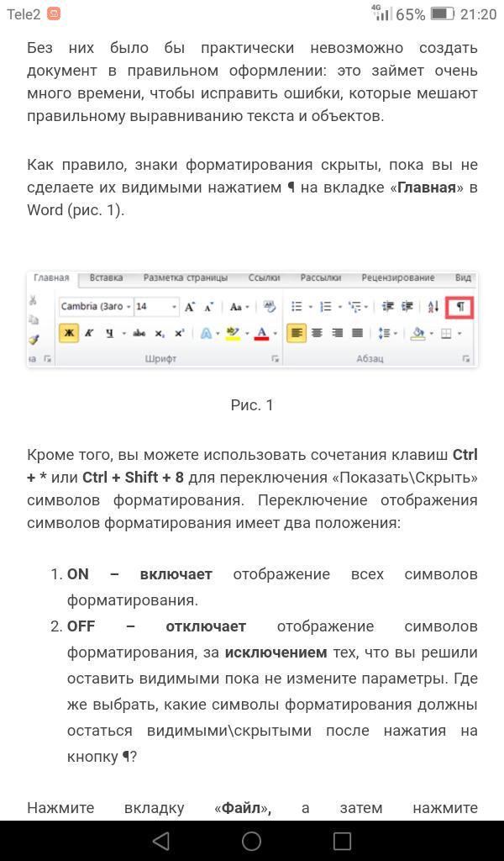Screen dimensions: 504x861
Task: Click the justify alignment icon
Action: coord(357,333)
